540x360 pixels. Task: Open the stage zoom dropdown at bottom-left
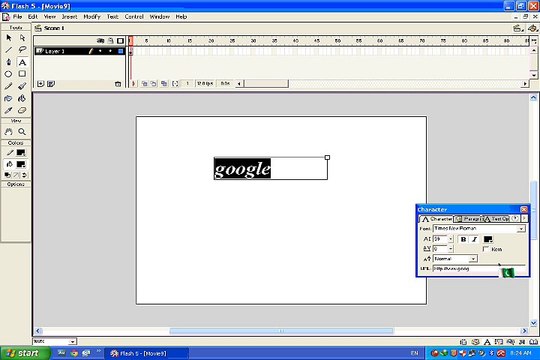72,341
